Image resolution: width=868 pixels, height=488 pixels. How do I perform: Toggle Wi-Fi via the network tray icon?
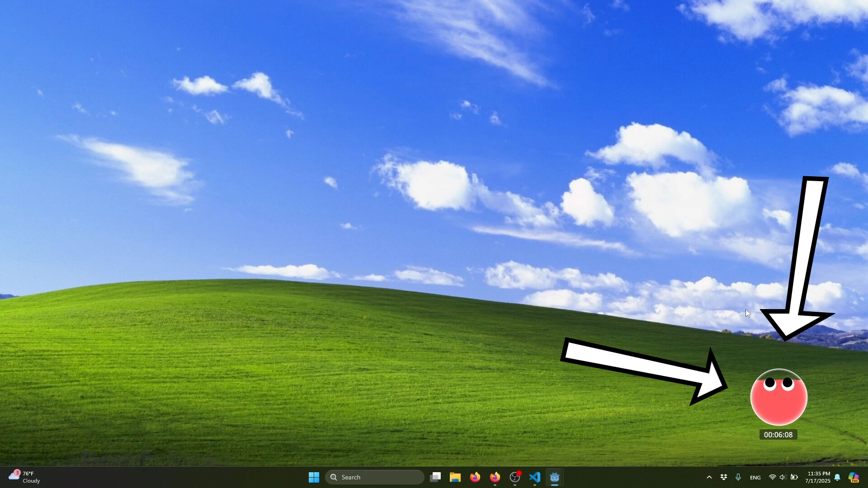[x=772, y=477]
